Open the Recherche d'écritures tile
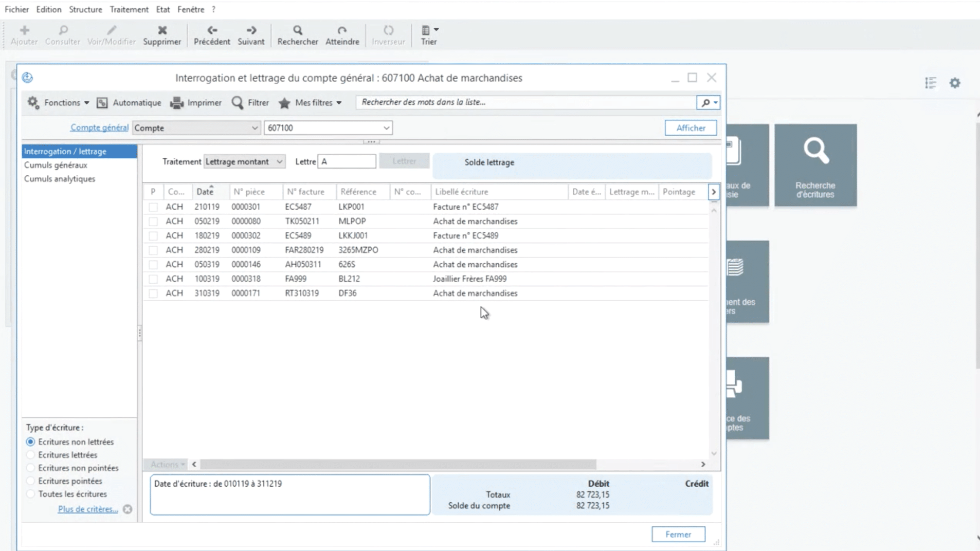The image size is (980, 551). (x=815, y=165)
